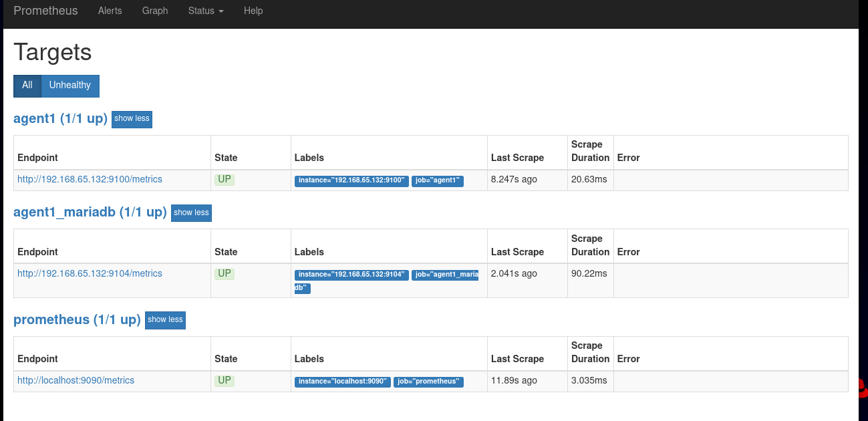Collapse agent1_mariadb group with show less

coord(192,213)
